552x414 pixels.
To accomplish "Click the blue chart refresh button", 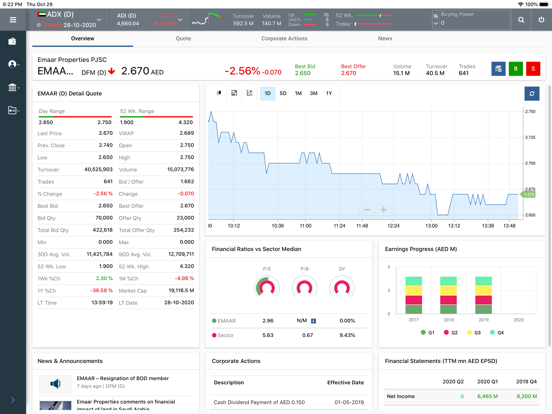I will pyautogui.click(x=532, y=93).
